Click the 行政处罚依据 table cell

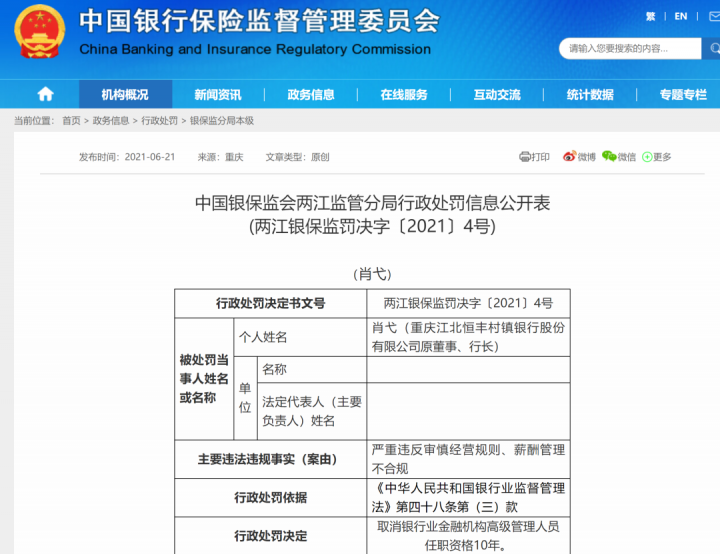pyautogui.click(x=270, y=497)
